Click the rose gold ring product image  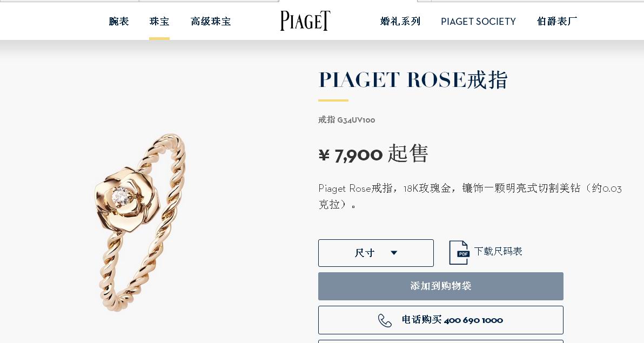tap(140, 222)
